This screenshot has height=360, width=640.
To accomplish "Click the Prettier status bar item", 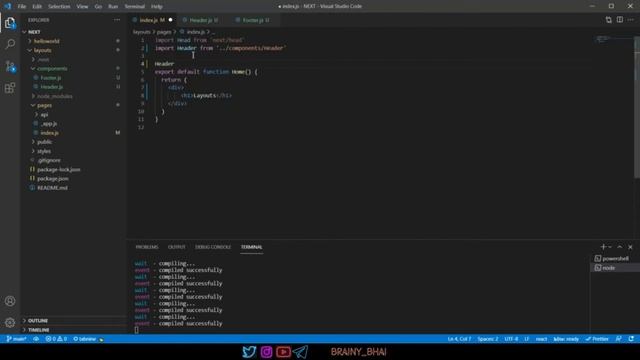I will [597, 339].
